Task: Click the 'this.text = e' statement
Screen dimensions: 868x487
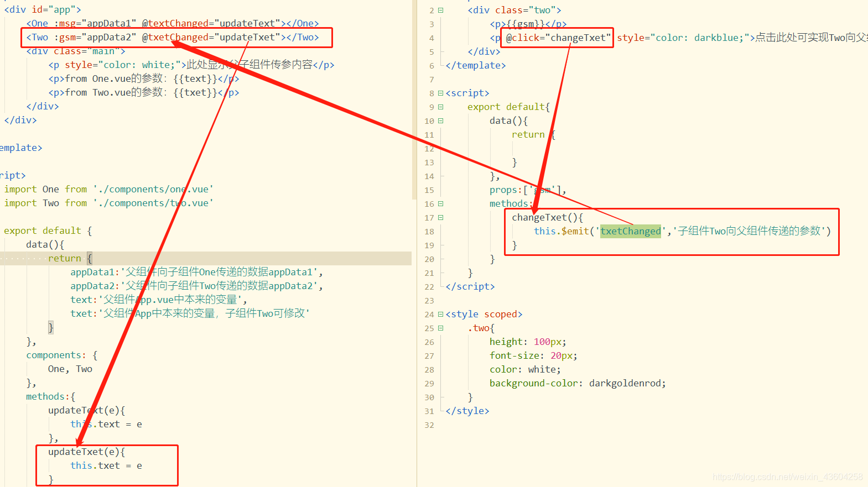Action: pos(106,424)
